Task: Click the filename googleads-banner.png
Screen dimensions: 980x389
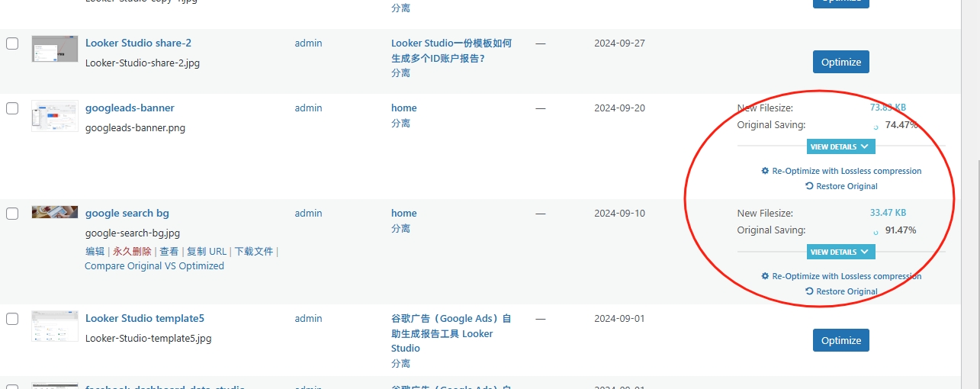Action: pyautogui.click(x=135, y=128)
